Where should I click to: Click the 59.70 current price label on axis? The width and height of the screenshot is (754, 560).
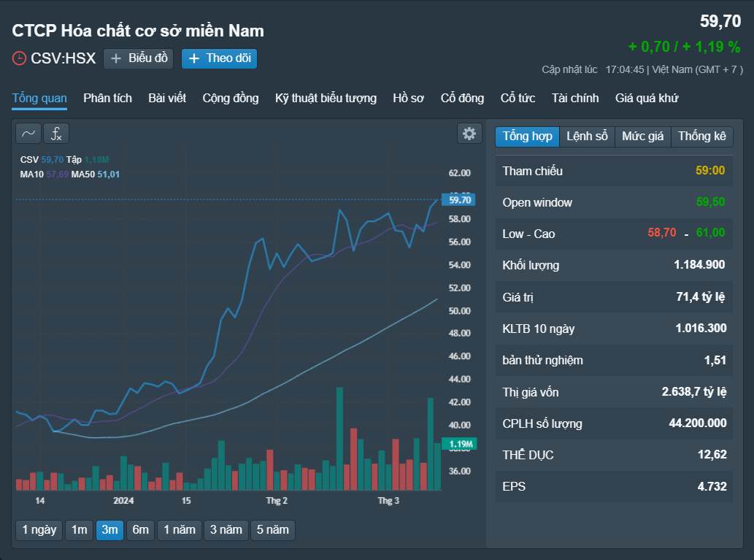pos(458,199)
